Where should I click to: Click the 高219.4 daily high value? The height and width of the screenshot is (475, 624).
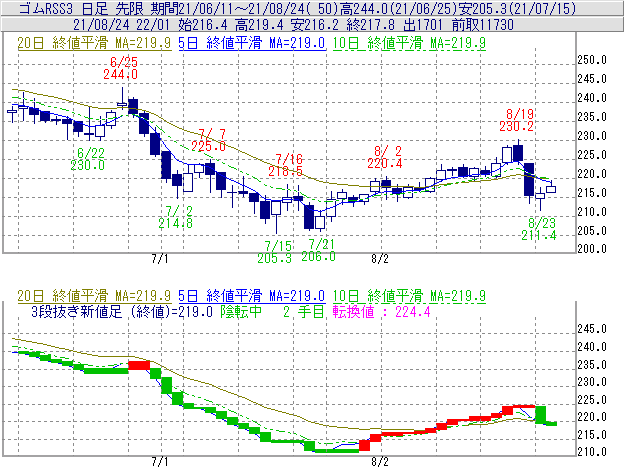tap(259, 25)
